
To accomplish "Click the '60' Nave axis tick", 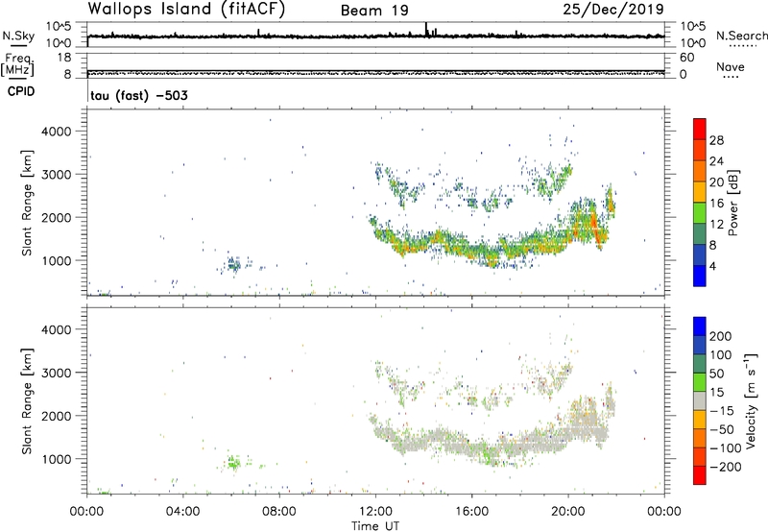I will pyautogui.click(x=686, y=58).
